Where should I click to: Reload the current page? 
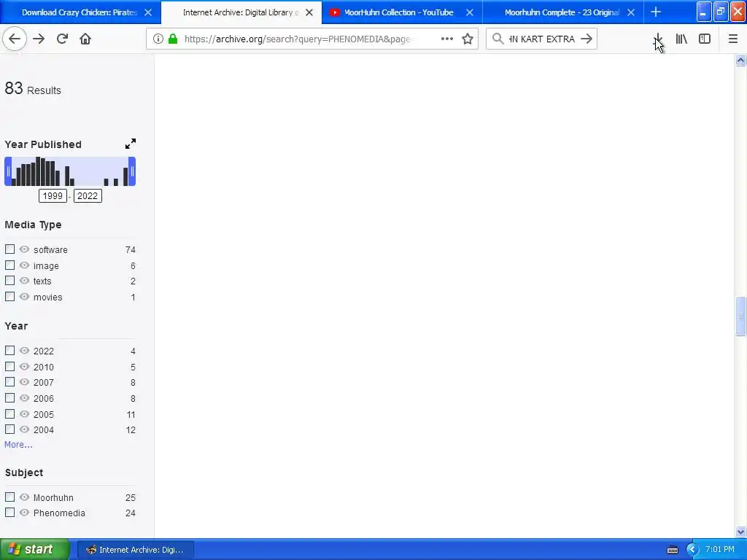pos(62,39)
